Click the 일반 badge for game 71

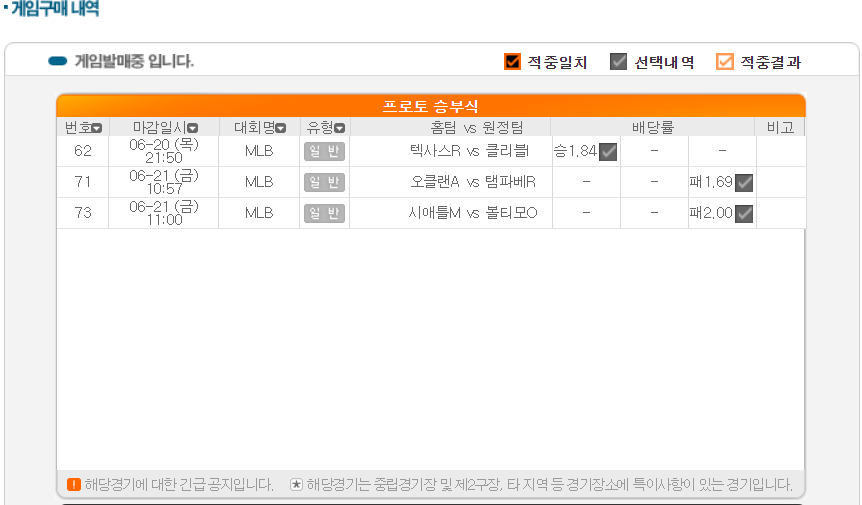324,182
